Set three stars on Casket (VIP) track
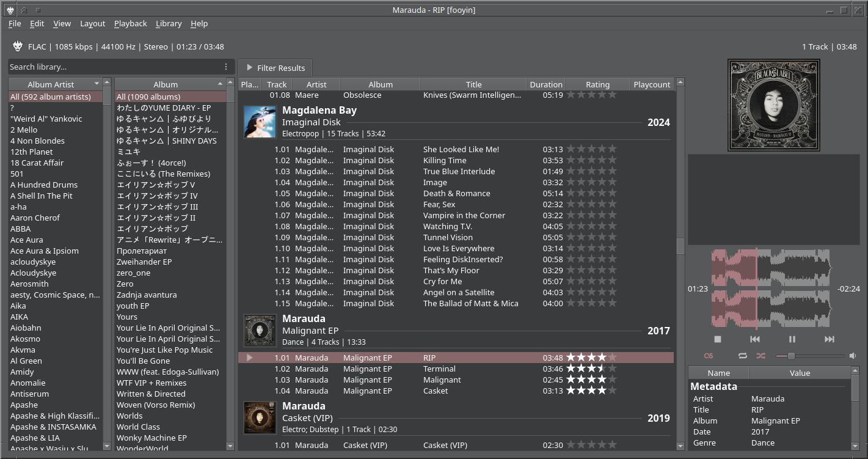The width and height of the screenshot is (868, 459). [x=592, y=445]
